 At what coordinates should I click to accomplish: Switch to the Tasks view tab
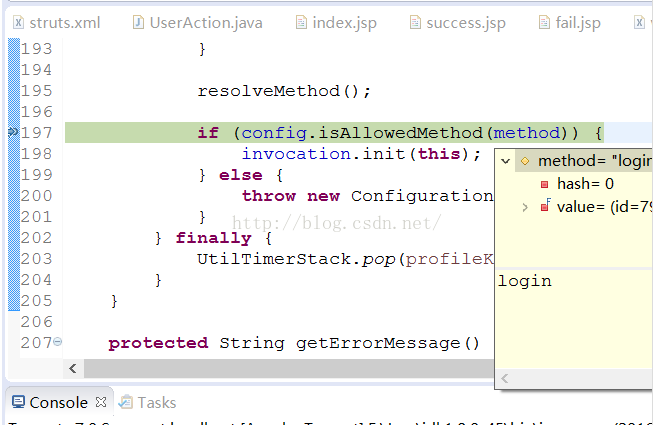(x=148, y=402)
